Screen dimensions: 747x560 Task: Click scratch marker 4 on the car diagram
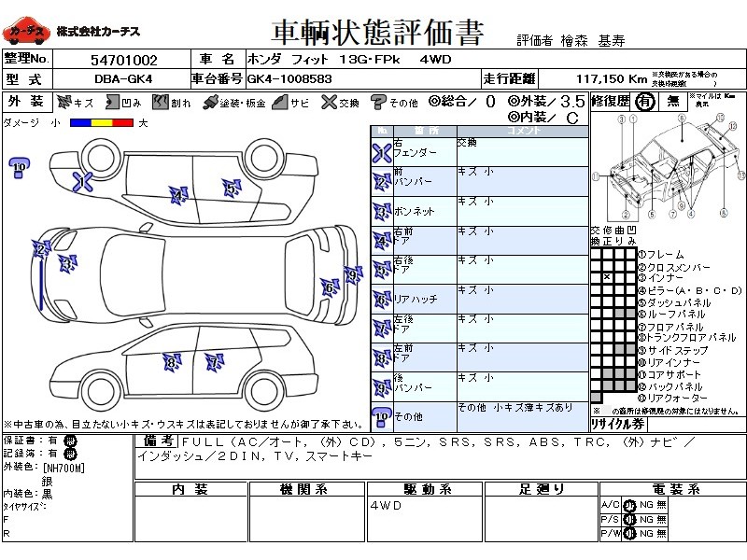click(178, 195)
